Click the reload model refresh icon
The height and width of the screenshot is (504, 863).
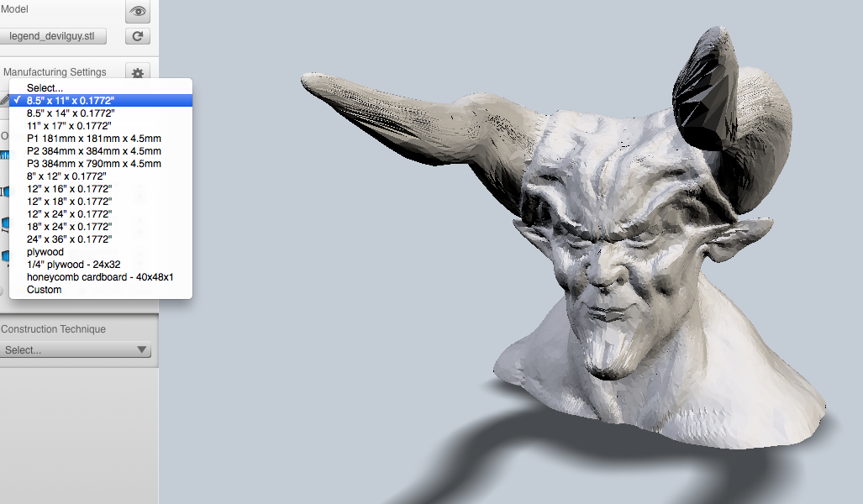click(138, 36)
